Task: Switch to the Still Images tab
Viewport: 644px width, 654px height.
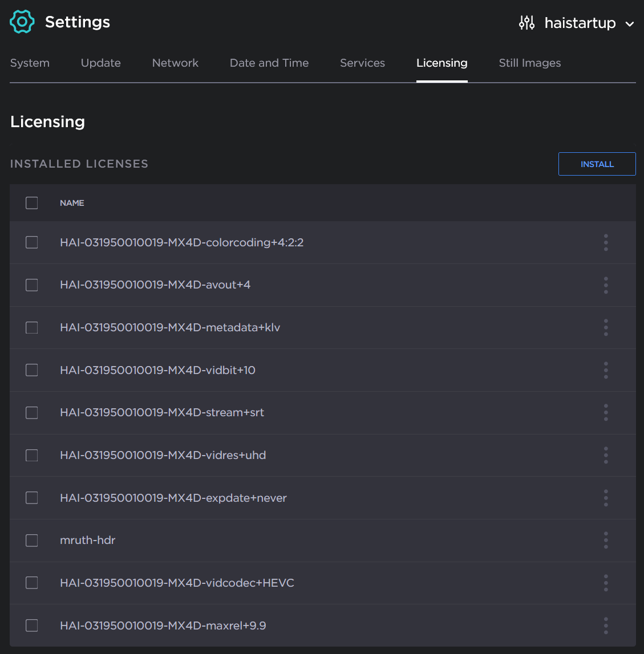Action: (x=529, y=63)
